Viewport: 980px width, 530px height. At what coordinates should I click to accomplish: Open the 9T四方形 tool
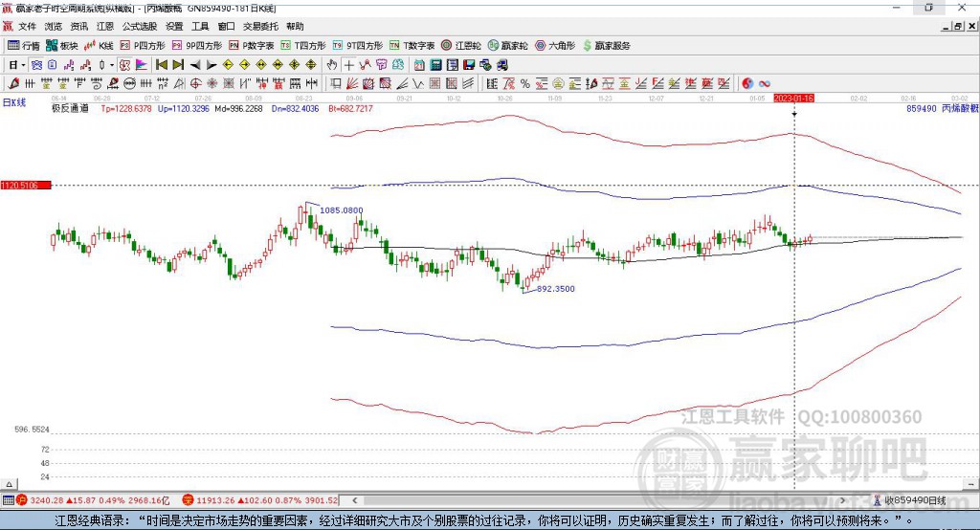(357, 46)
